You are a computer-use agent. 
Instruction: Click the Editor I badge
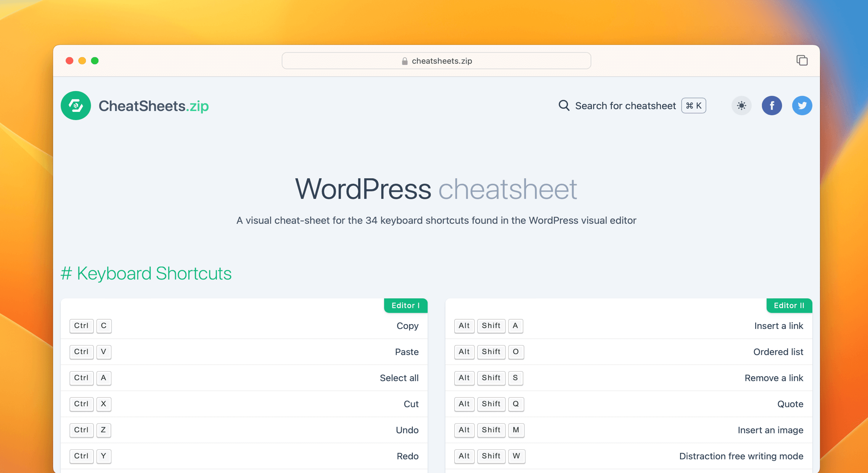click(x=405, y=305)
